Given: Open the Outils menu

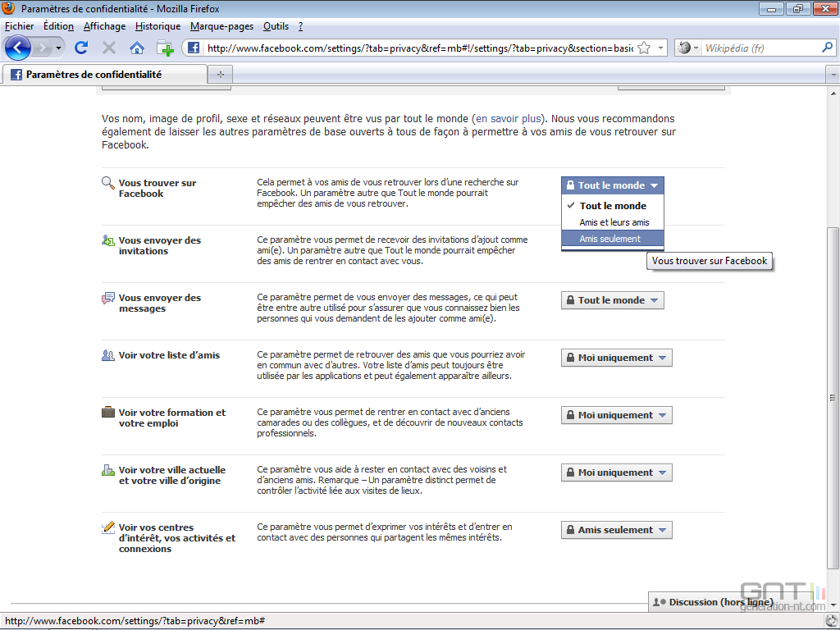Looking at the screenshot, I should [276, 26].
